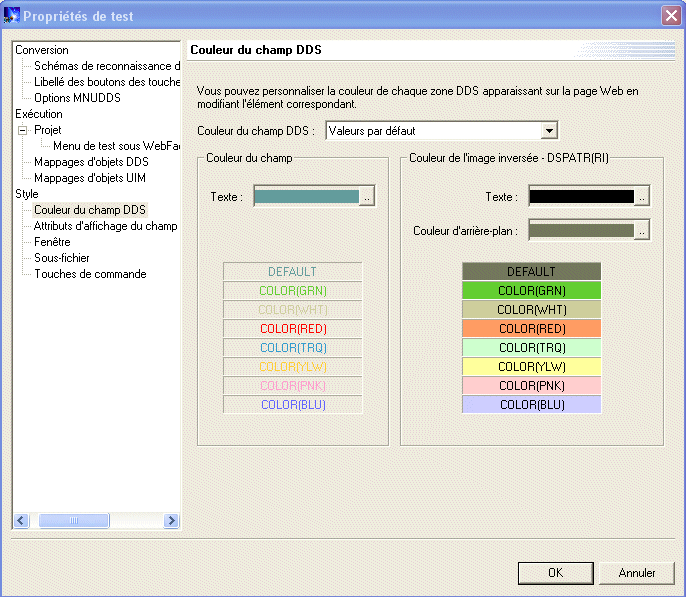686x597 pixels.
Task: Click the teal Texte color swatch
Action: click(x=307, y=196)
